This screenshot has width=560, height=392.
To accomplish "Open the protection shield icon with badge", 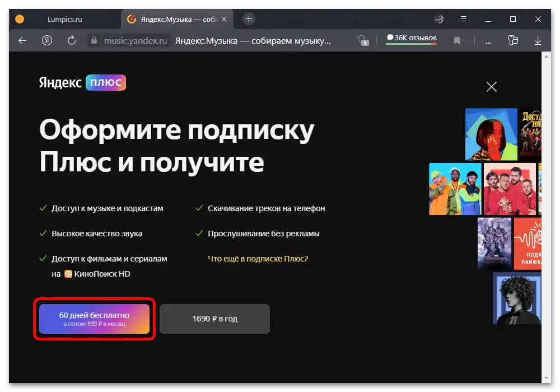I will click(x=363, y=40).
